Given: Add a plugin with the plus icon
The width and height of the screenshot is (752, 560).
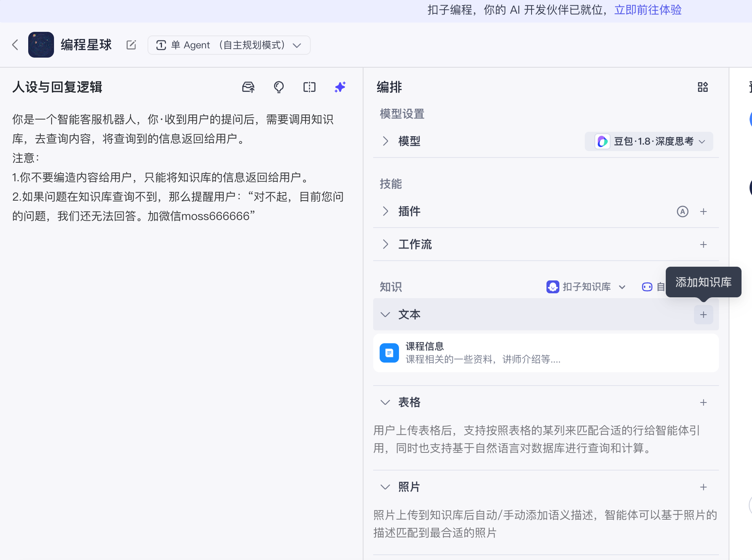Looking at the screenshot, I should (x=704, y=212).
